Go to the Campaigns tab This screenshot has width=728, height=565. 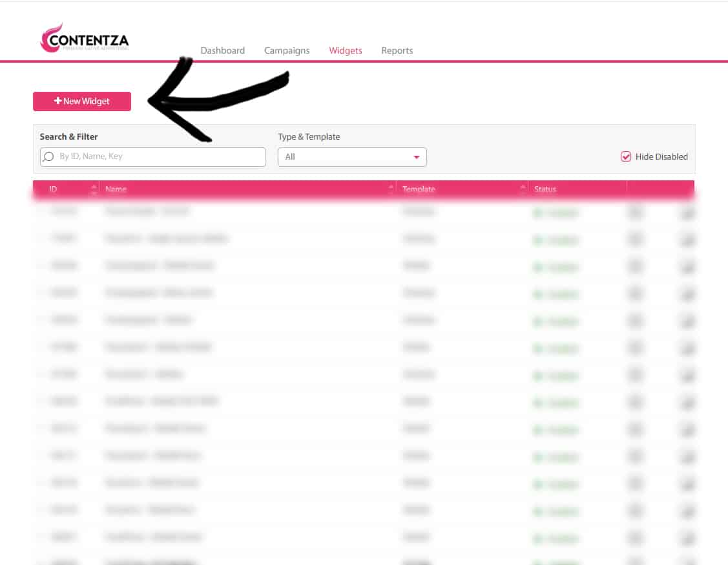[286, 50]
